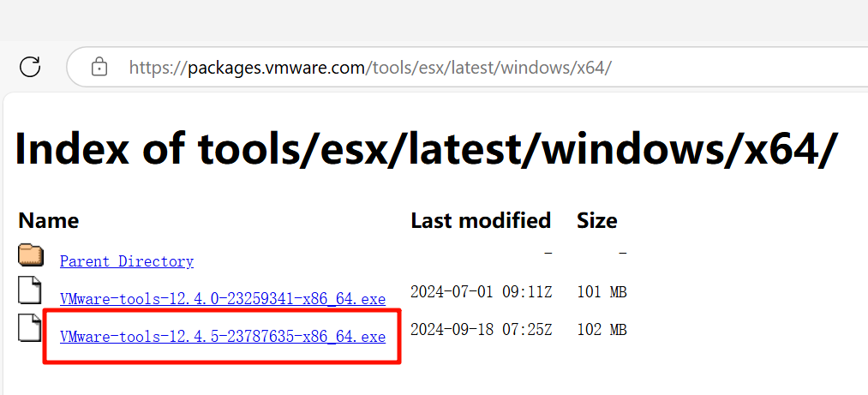Screen dimensions: 868x395
Task: Open site information via the padlock icon
Action: 99,68
